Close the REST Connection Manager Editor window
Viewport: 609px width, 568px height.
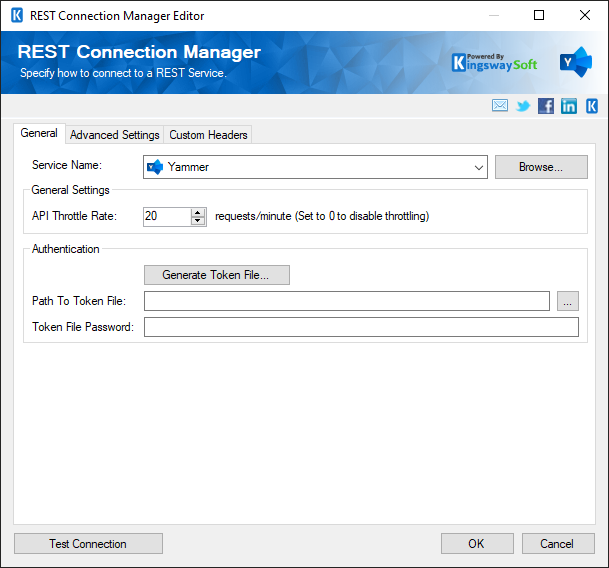585,15
